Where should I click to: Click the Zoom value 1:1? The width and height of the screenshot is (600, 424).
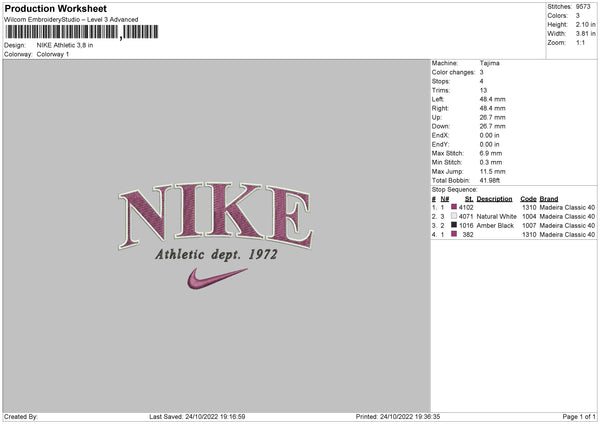coord(583,43)
